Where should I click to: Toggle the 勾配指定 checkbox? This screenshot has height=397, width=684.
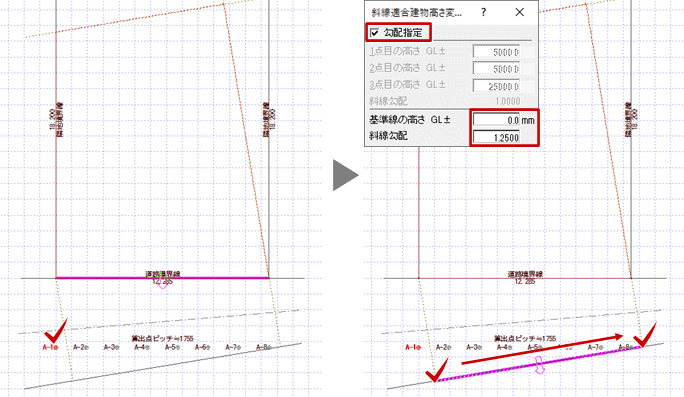point(374,33)
